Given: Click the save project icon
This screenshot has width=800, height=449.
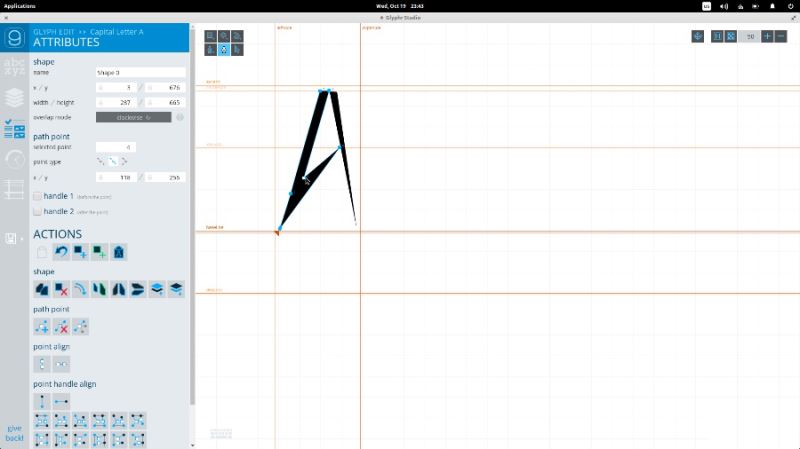Looking at the screenshot, I should pos(11,238).
